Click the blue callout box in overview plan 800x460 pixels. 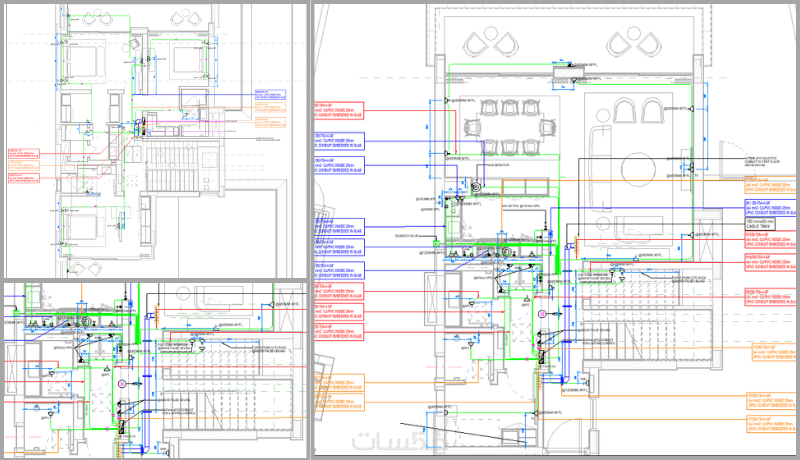[270, 95]
